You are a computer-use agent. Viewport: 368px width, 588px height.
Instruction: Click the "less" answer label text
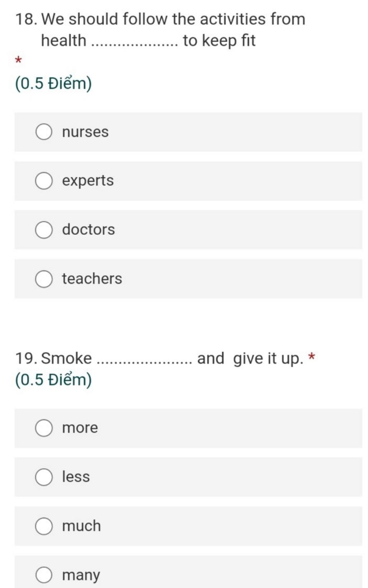(76, 477)
